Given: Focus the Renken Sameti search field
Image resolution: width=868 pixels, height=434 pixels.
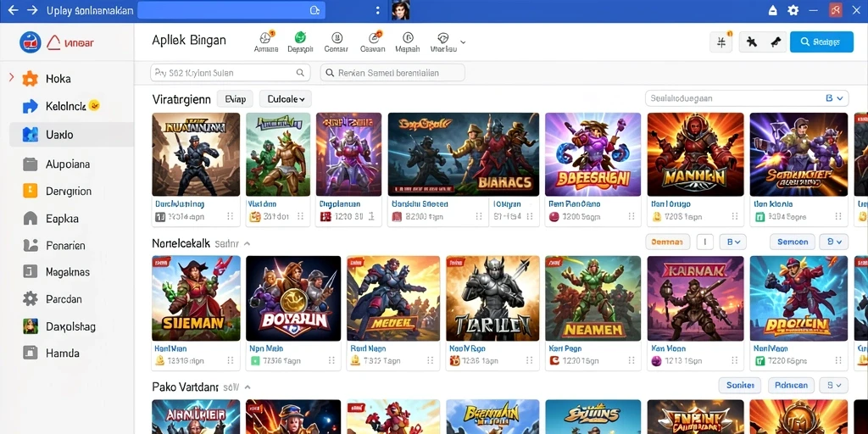Looking at the screenshot, I should 392,73.
